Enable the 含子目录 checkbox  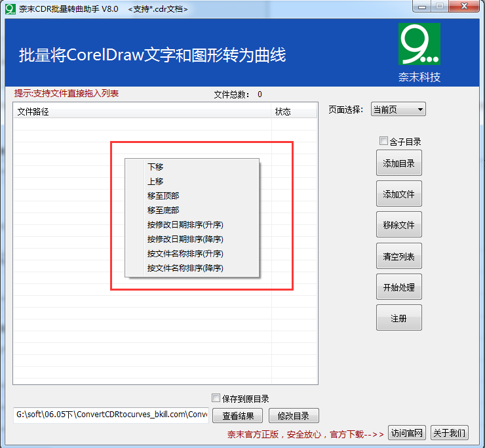click(x=383, y=141)
